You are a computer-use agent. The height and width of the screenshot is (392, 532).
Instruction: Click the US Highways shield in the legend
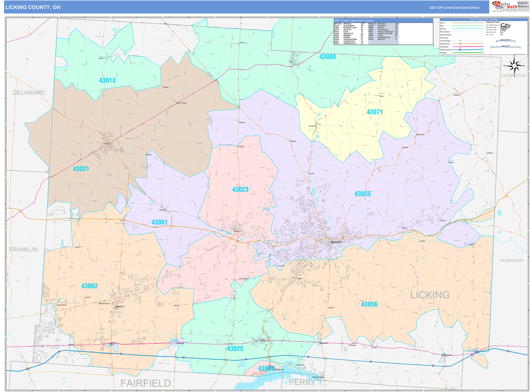coord(460,47)
